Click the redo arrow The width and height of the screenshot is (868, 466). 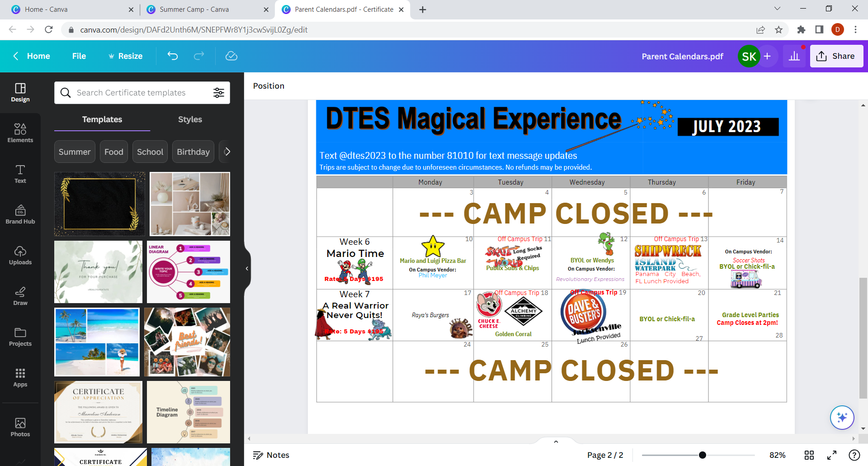click(199, 56)
